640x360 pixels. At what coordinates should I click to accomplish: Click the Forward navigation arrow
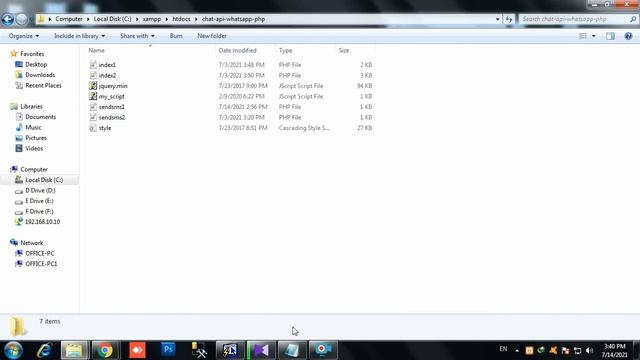[22, 19]
